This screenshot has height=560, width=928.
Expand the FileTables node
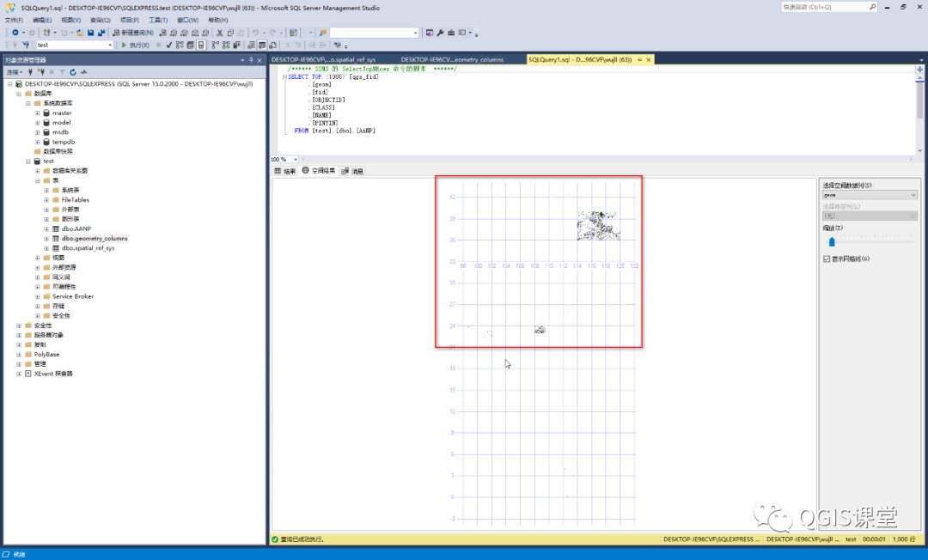pos(46,200)
